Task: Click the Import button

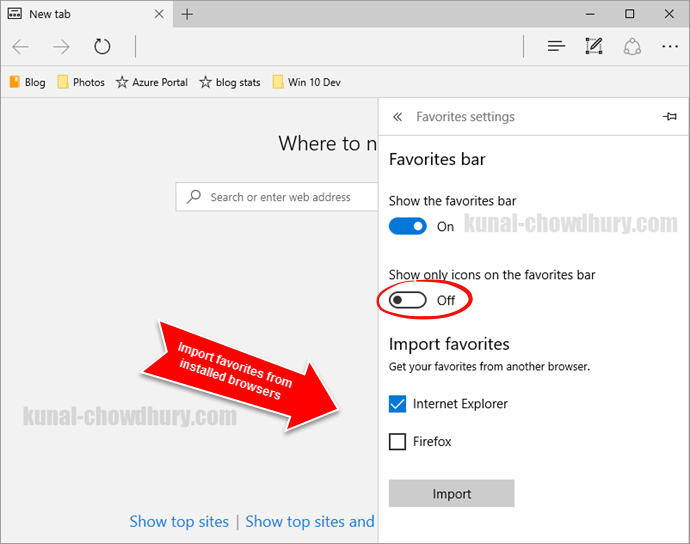Action: [x=451, y=493]
